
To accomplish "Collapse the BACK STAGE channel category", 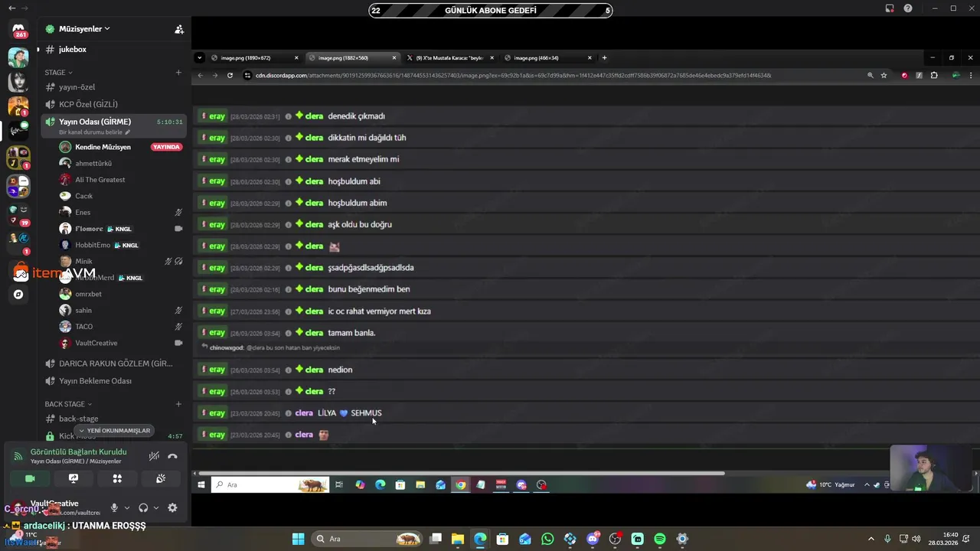I will (x=68, y=404).
